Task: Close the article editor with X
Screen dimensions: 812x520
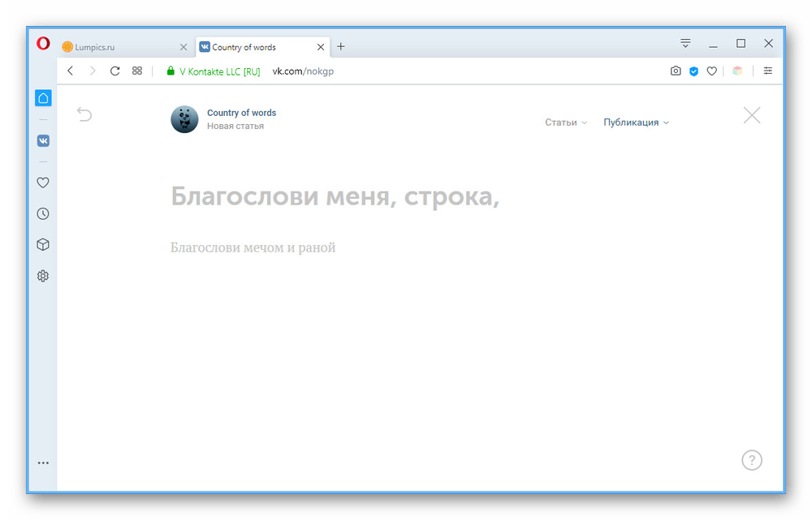Action: [x=752, y=115]
